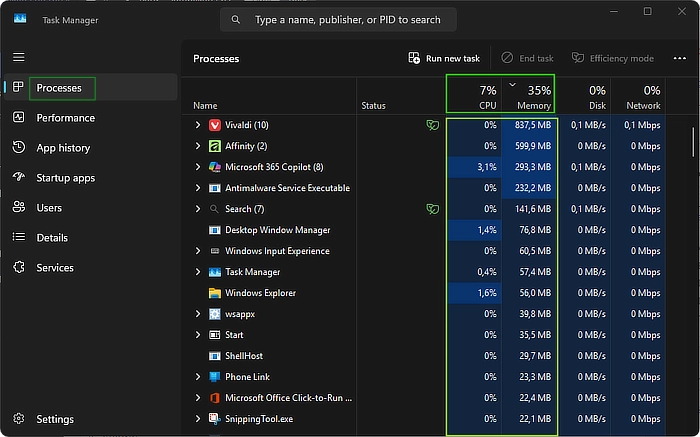Click the wsappx gear icon
The height and width of the screenshot is (437, 700).
[x=215, y=314]
